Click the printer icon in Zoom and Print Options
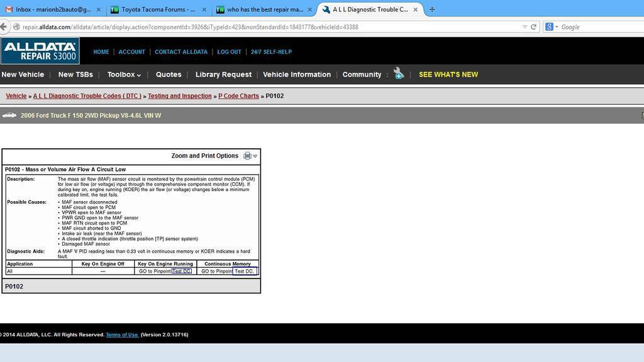 [x=247, y=156]
